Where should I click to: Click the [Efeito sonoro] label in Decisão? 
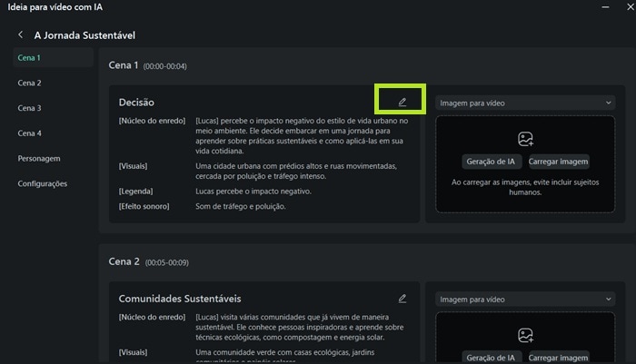(x=144, y=206)
